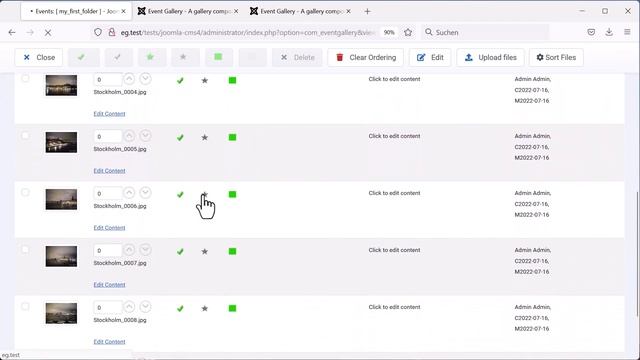Screen dimensions: 640x360
Task: Open the Firefox downloads panel
Action: pyautogui.click(x=609, y=32)
